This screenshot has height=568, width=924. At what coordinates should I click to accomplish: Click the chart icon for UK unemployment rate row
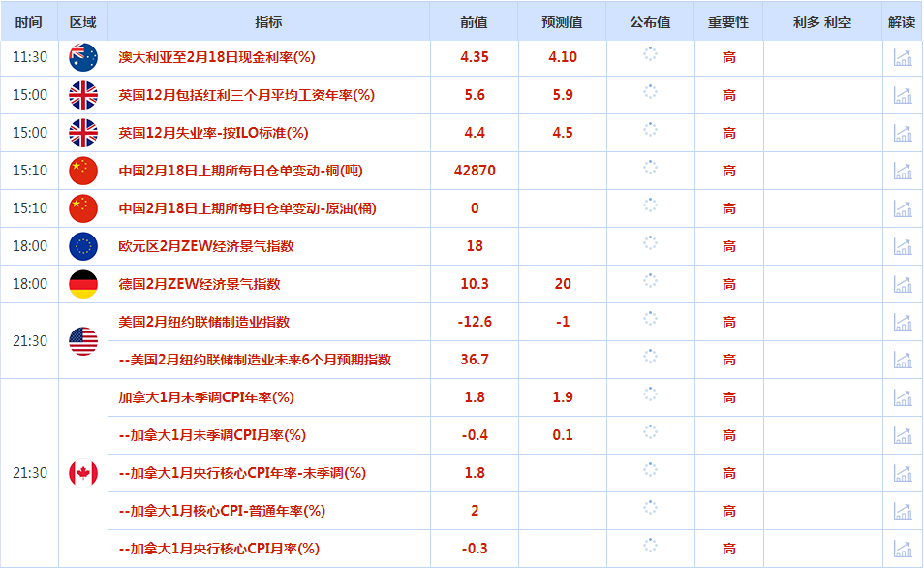click(902, 133)
